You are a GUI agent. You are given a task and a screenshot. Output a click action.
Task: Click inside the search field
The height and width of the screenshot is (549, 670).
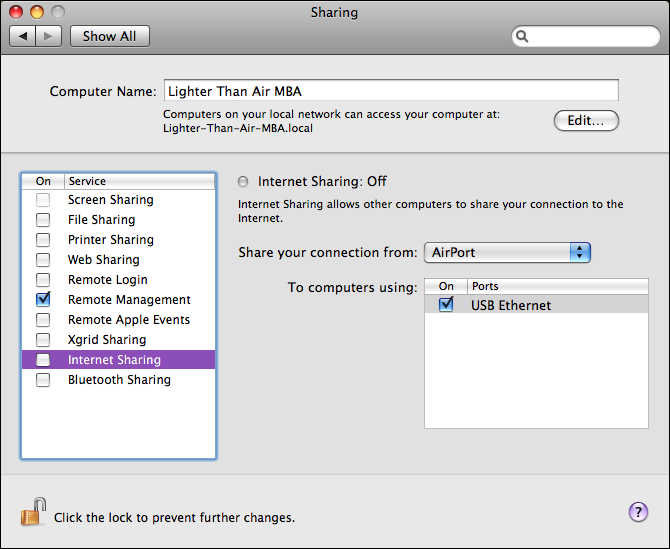(590, 36)
